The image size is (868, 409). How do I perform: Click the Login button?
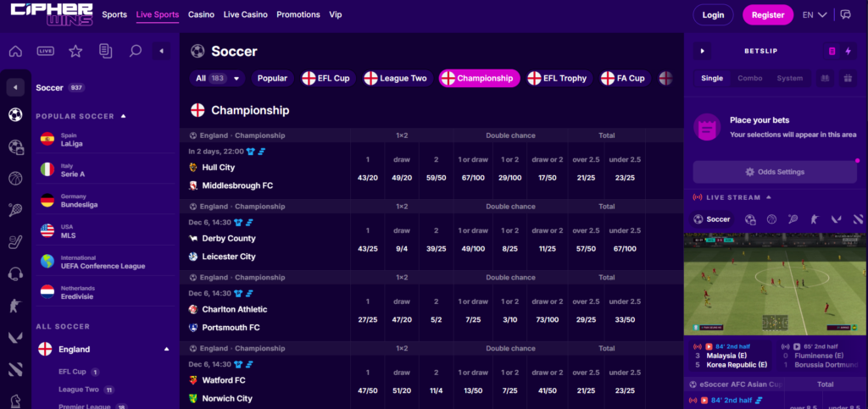point(713,15)
